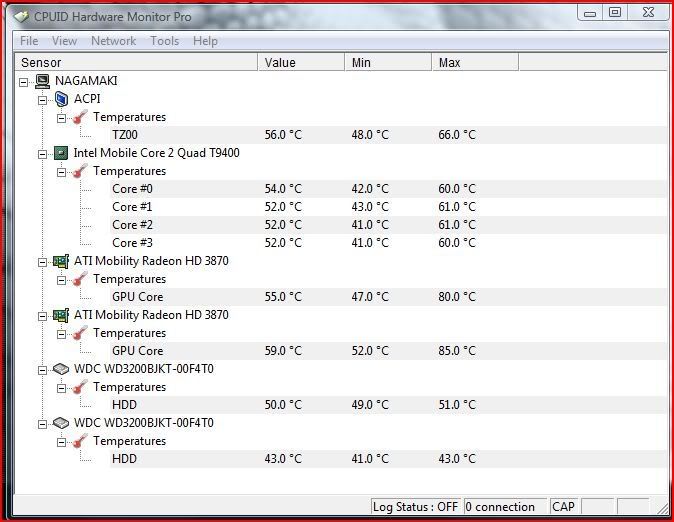Click the NAGAMAKI computer icon
The height and width of the screenshot is (522, 674).
pyautogui.click(x=43, y=81)
